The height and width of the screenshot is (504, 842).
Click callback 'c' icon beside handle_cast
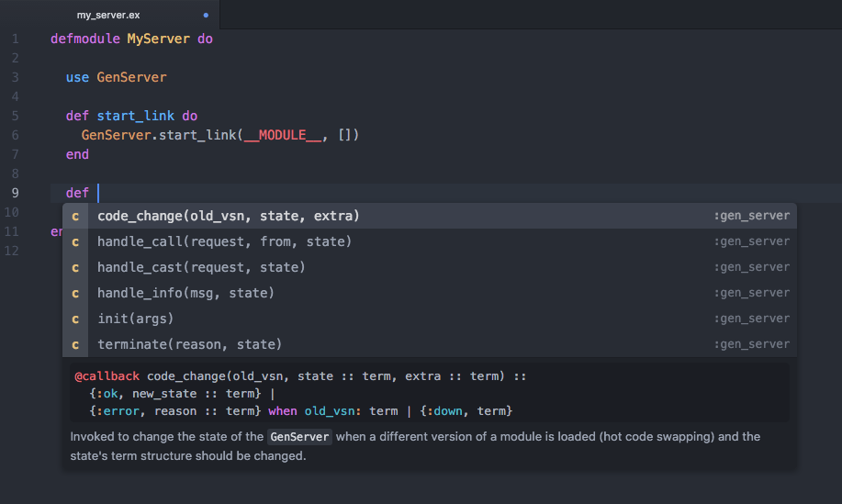point(75,267)
